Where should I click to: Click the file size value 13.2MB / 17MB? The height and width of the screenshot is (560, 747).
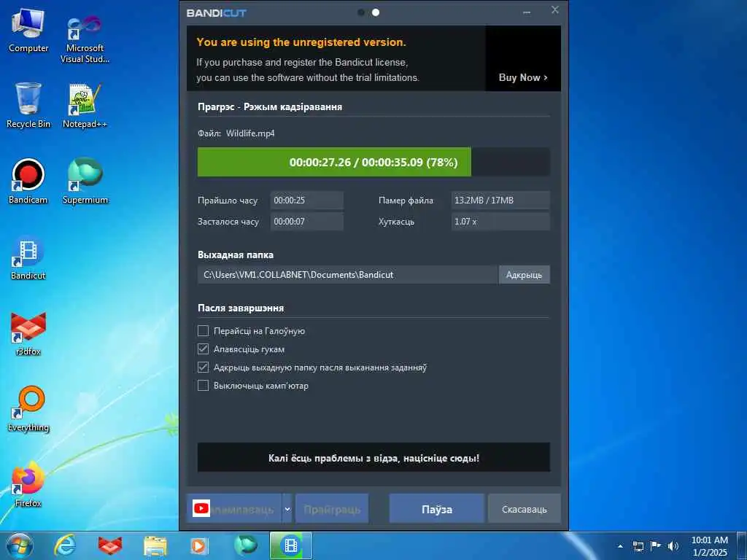[500, 200]
